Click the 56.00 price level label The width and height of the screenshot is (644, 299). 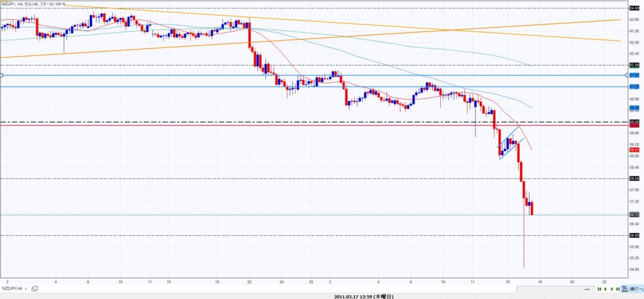click(635, 235)
